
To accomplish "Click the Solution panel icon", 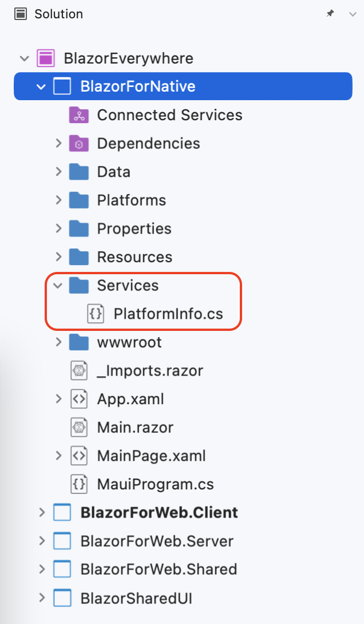I will (20, 14).
